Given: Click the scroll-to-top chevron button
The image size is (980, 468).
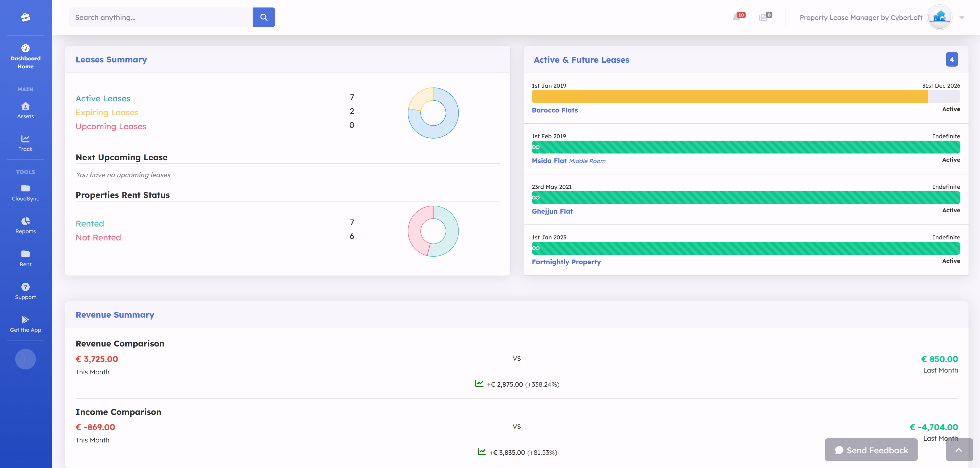Looking at the screenshot, I should 959,450.
